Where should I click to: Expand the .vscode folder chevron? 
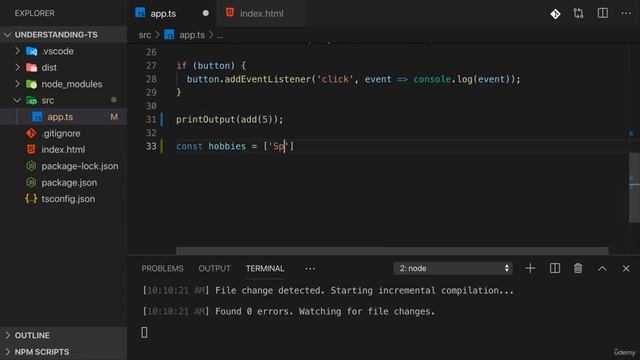[x=18, y=51]
